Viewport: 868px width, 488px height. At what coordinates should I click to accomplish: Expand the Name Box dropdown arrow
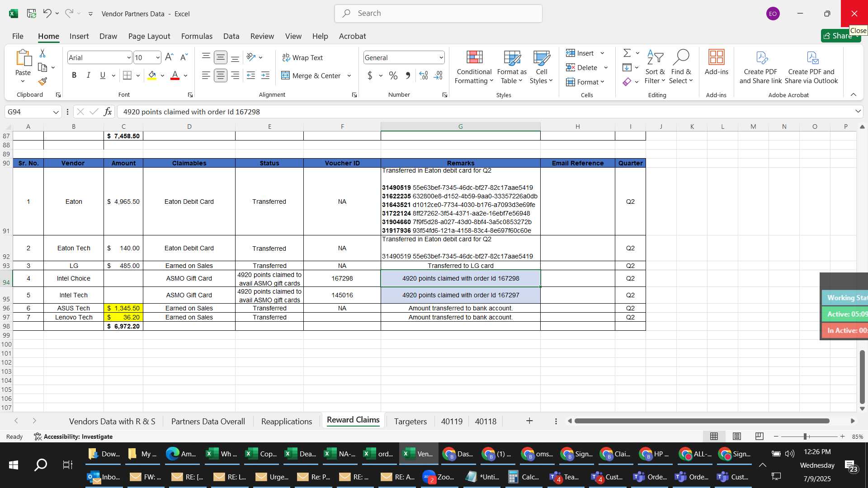56,112
